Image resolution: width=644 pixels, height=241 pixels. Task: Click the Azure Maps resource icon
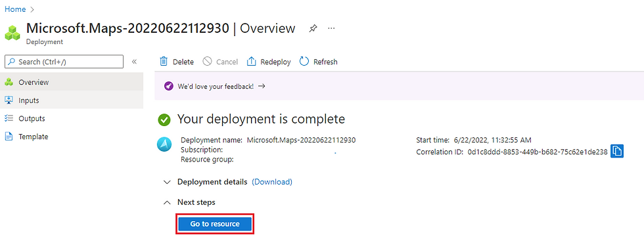(164, 144)
